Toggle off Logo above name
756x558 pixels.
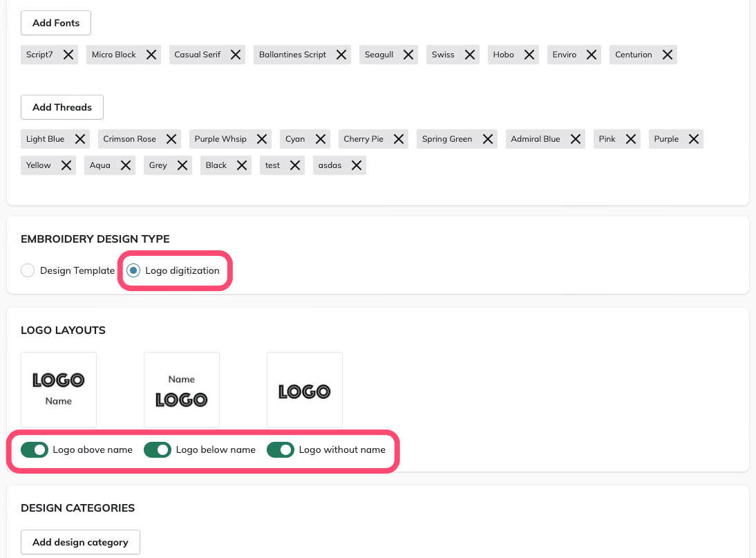click(35, 450)
